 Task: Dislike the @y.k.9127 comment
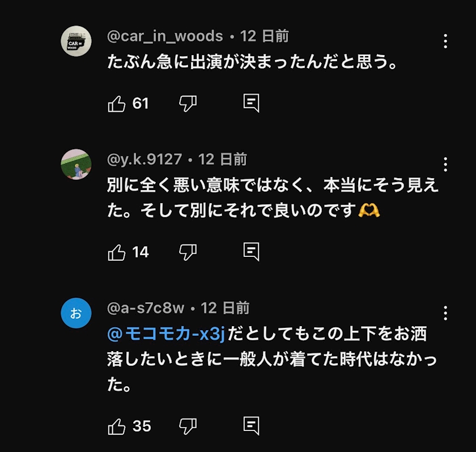pyautogui.click(x=188, y=252)
